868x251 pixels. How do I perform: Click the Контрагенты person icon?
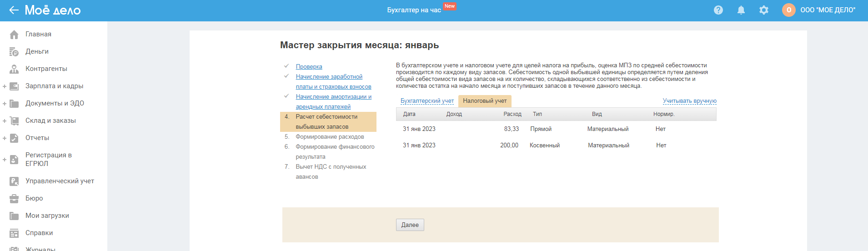click(x=14, y=69)
